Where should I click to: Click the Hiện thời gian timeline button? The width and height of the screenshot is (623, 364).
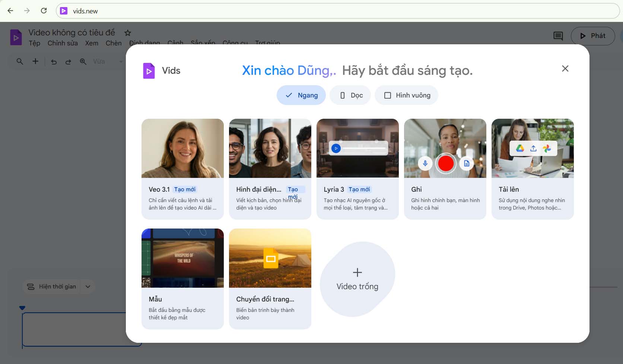51,287
